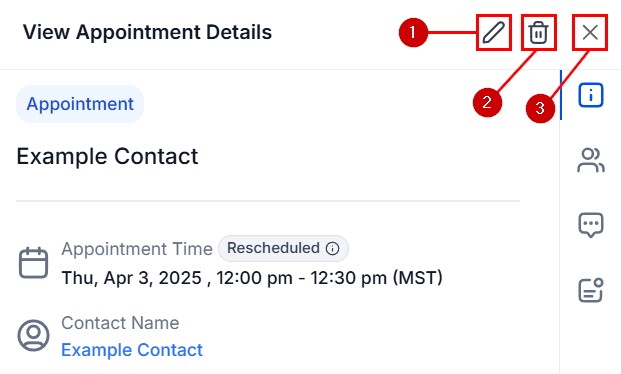
Task: Select the Example Contact heading title
Action: pos(107,156)
